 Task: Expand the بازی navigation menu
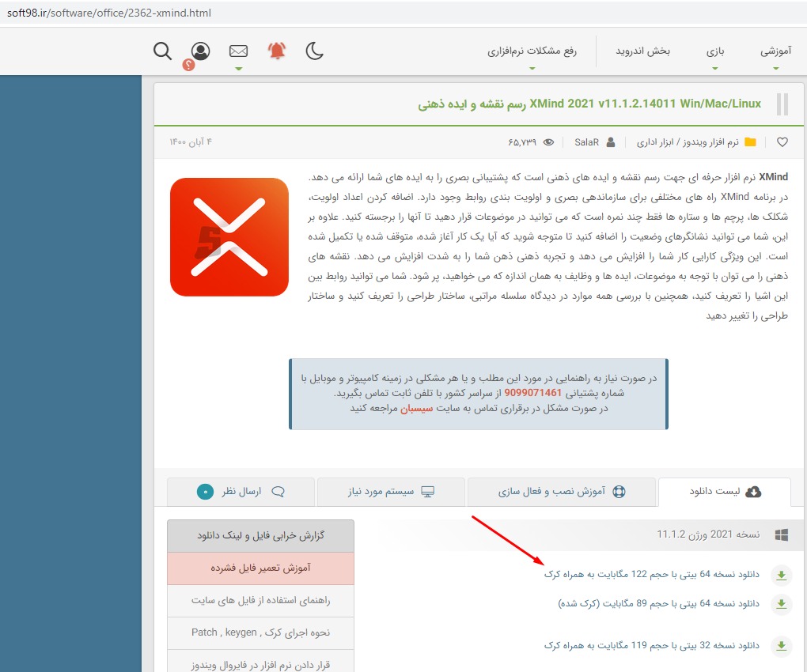(x=715, y=51)
